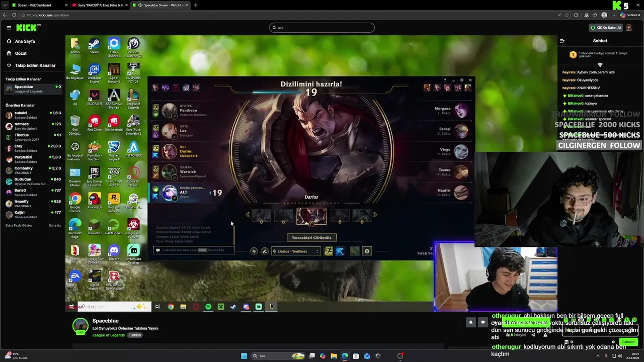The image size is (644, 362).
Task: Click green Gönder chat button
Action: (628, 342)
